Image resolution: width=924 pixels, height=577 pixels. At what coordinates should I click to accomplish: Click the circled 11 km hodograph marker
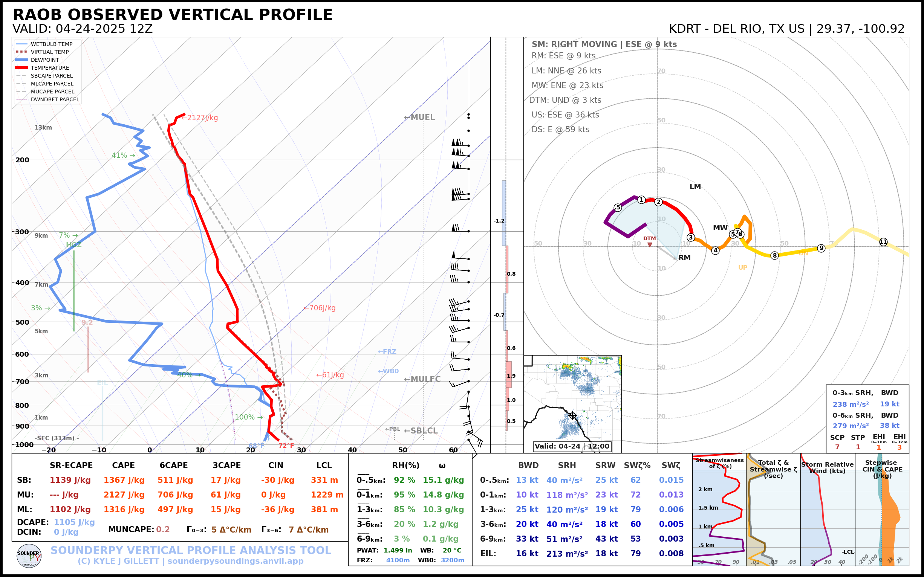coord(883,242)
